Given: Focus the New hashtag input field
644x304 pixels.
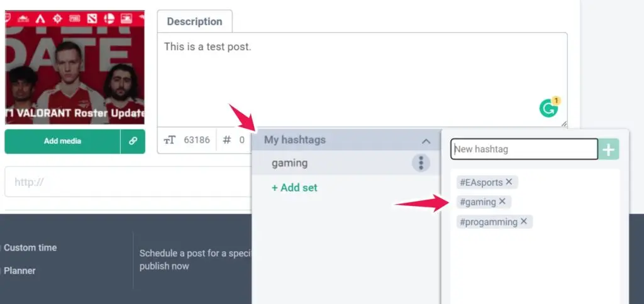Looking at the screenshot, I should coord(524,149).
